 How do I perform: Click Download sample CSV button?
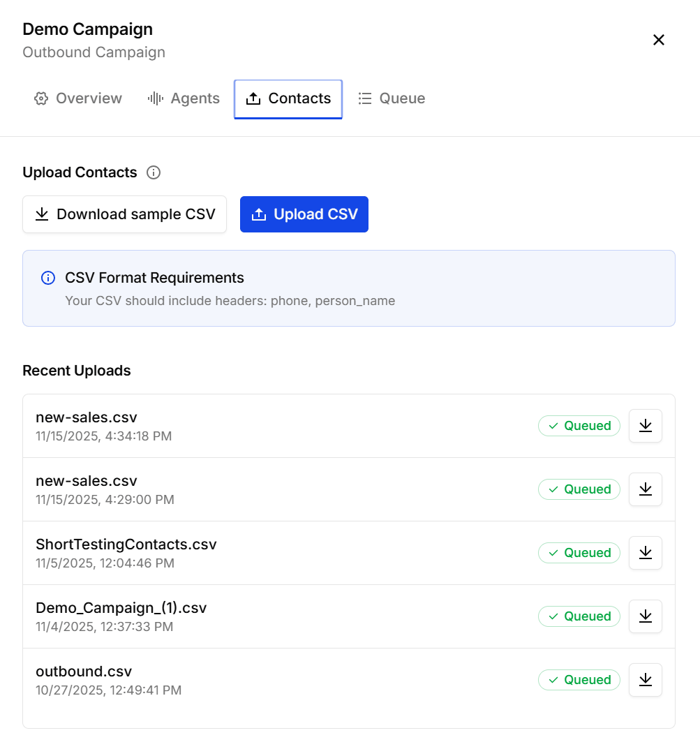pos(124,214)
